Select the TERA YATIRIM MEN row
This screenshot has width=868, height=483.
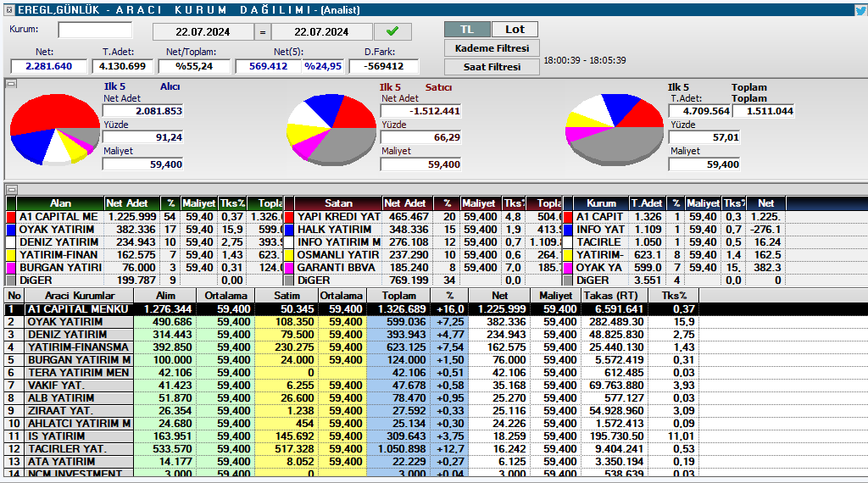click(435, 373)
